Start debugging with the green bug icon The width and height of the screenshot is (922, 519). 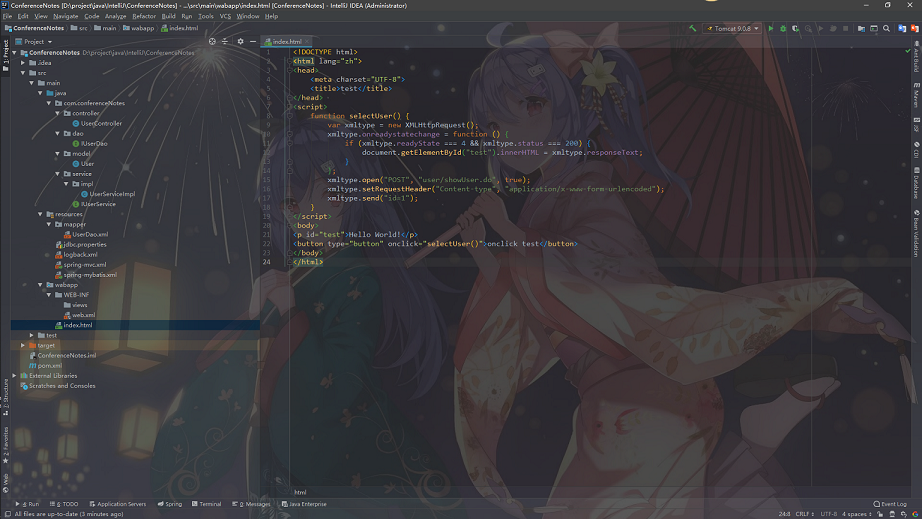pyautogui.click(x=783, y=28)
